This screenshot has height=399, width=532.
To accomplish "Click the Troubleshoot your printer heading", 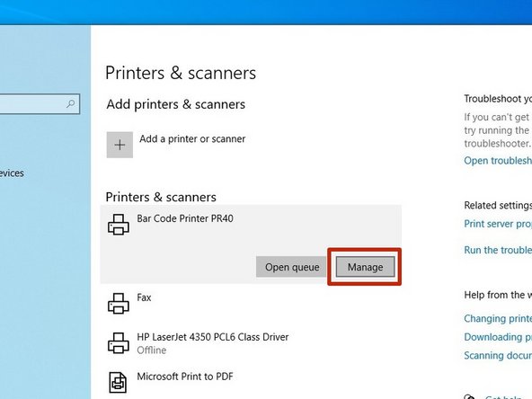I will (x=498, y=99).
